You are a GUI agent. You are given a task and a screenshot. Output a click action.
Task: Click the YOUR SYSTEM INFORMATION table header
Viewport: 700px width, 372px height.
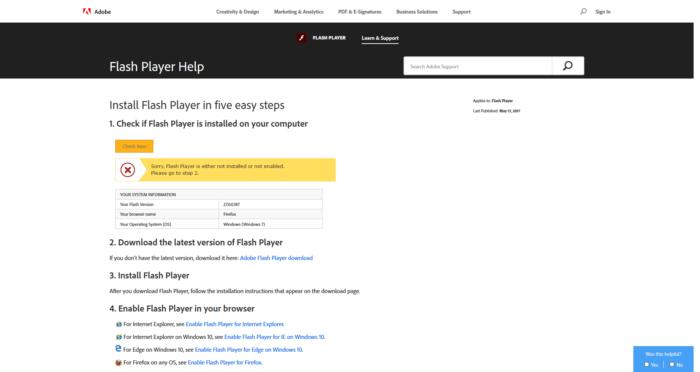pyautogui.click(x=219, y=194)
